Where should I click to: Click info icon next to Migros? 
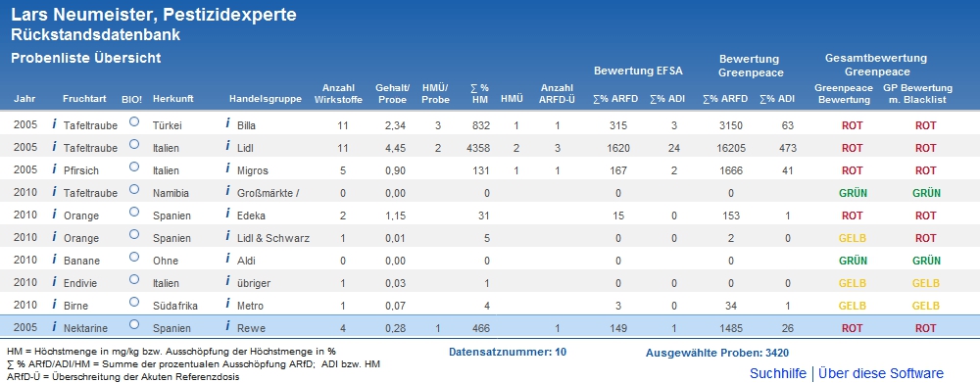[228, 169]
